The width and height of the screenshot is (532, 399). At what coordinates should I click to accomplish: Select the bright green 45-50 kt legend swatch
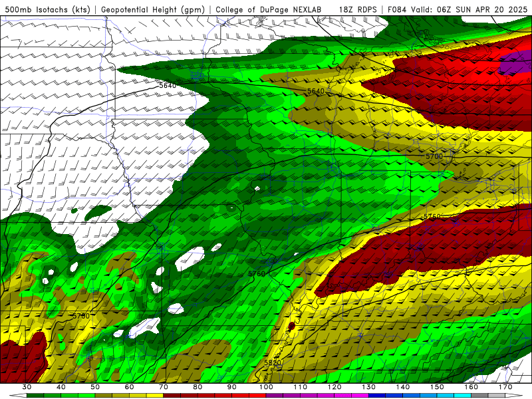pos(86,396)
